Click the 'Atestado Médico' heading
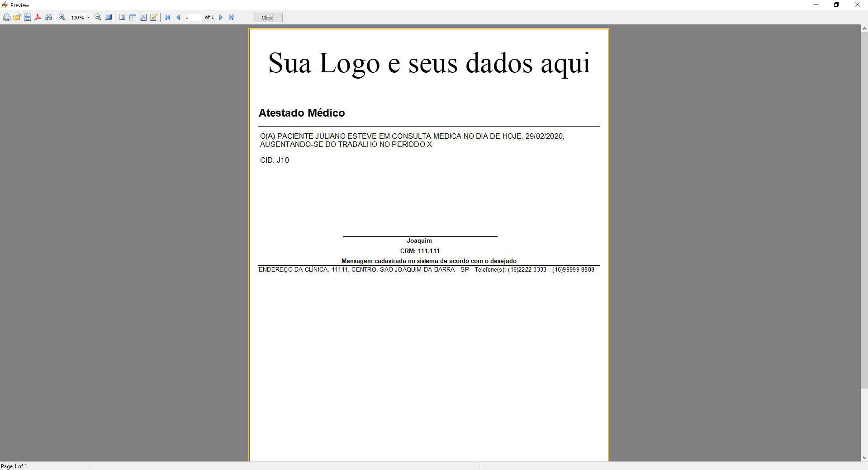 [302, 113]
